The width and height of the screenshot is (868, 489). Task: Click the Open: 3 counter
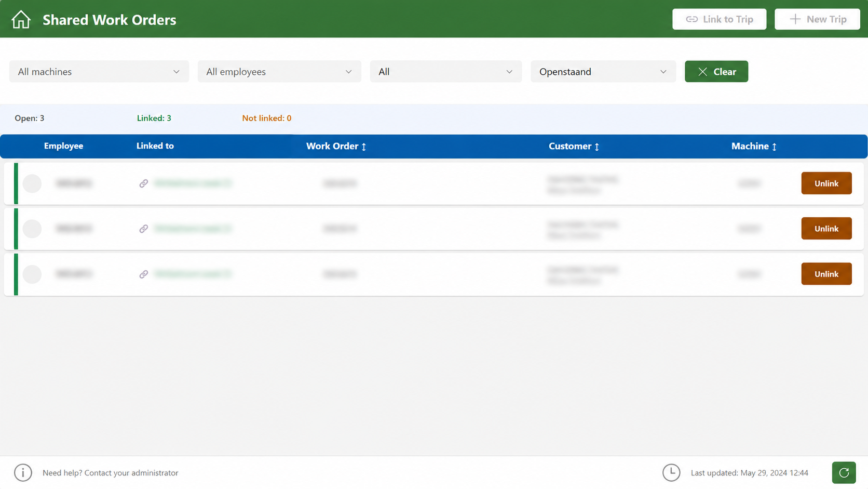(x=30, y=118)
